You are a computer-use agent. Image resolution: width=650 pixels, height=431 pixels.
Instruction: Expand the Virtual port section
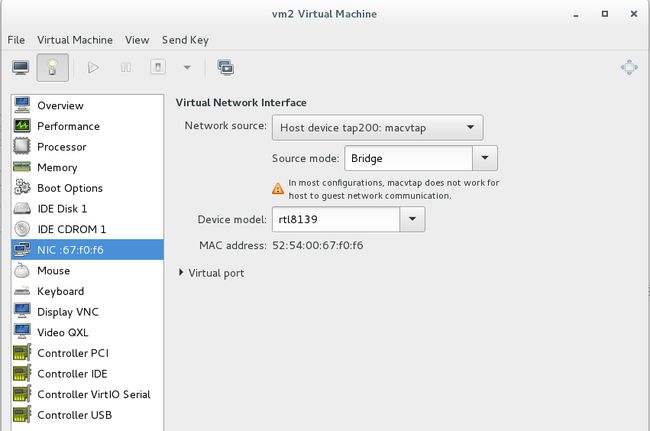coord(211,273)
